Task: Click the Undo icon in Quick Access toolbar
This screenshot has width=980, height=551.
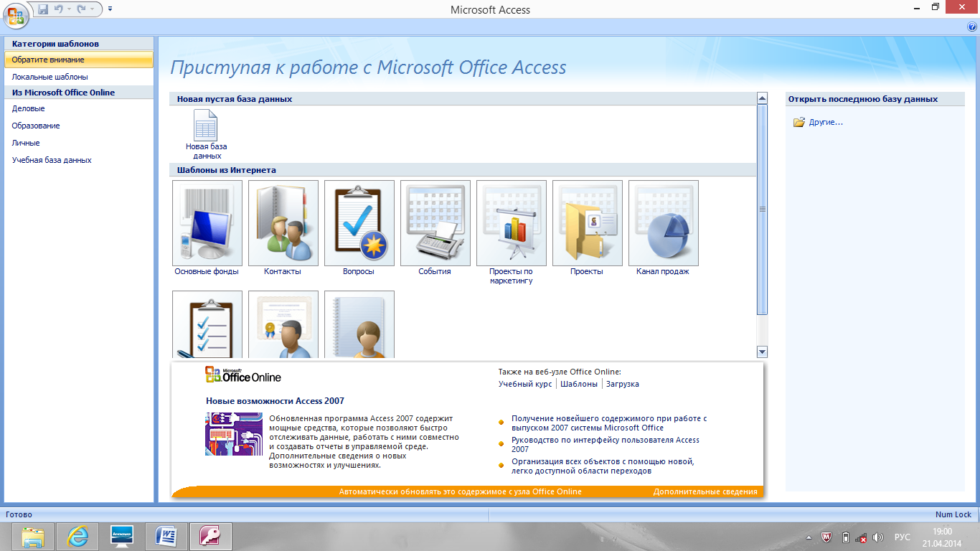Action: (59, 9)
